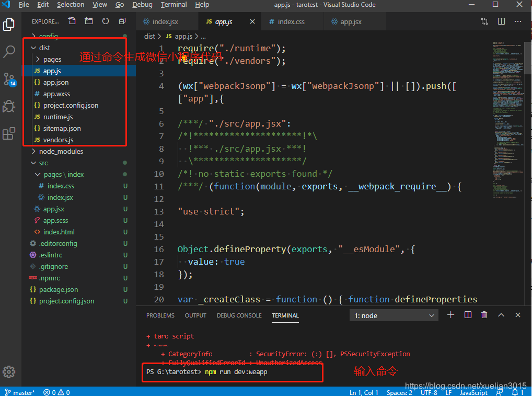Click the New File icon in explorer
The height and width of the screenshot is (396, 532).
72,21
